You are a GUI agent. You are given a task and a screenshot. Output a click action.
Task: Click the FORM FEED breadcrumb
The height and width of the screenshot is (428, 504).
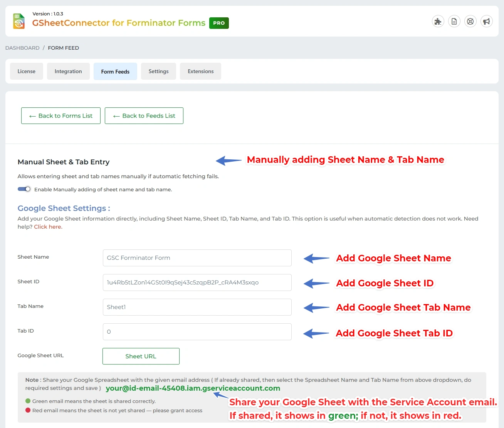point(63,48)
